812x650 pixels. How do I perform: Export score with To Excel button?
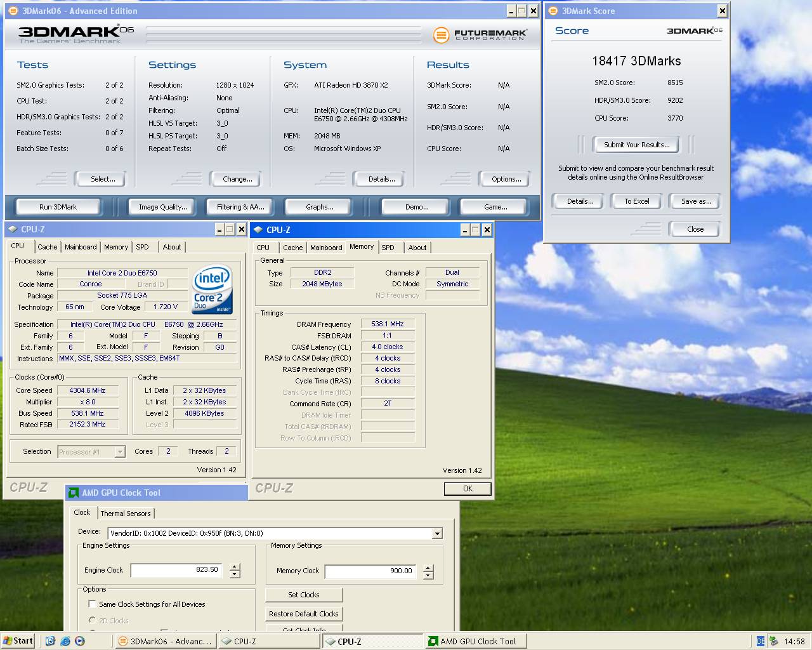[x=636, y=201]
